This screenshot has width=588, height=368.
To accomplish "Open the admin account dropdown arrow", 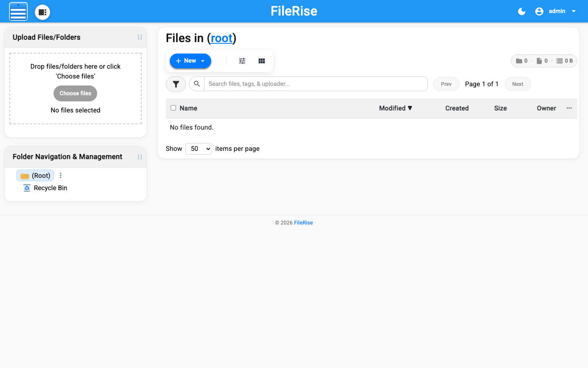I will click(x=574, y=11).
